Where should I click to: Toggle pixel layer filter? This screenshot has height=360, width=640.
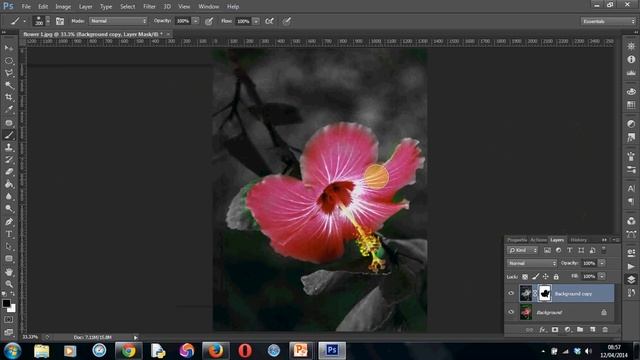click(x=547, y=250)
